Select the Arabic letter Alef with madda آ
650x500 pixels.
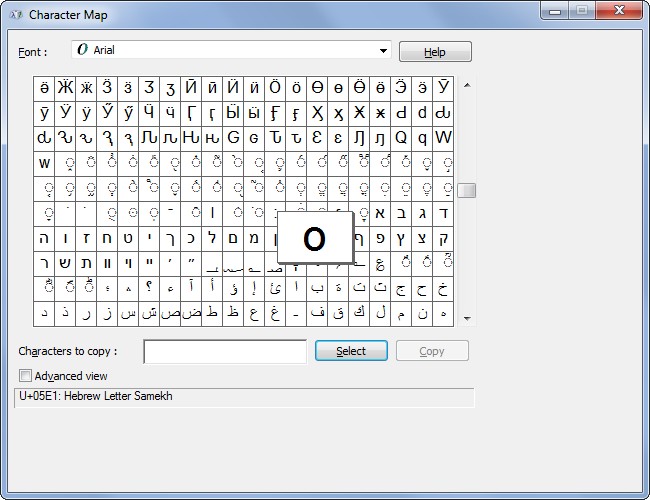[x=191, y=288]
